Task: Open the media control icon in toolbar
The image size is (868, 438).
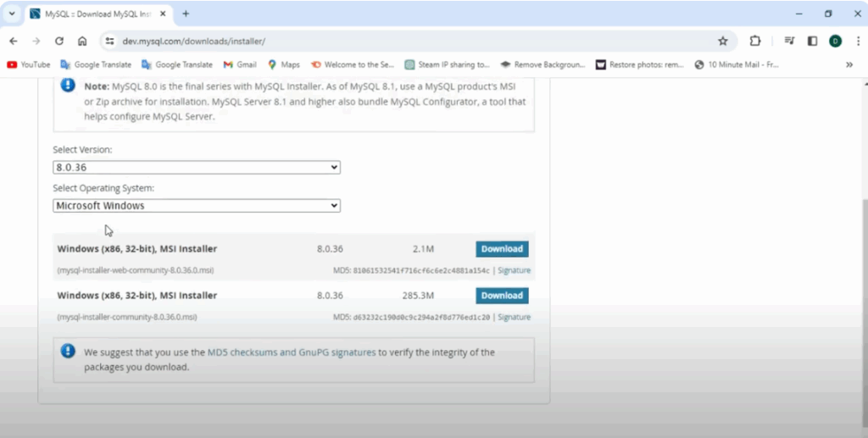Action: tap(789, 41)
